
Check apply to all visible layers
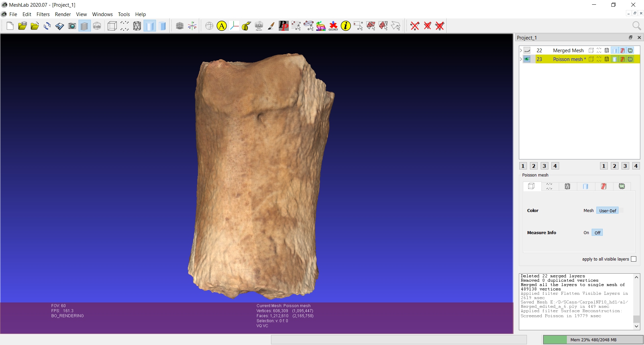click(634, 259)
